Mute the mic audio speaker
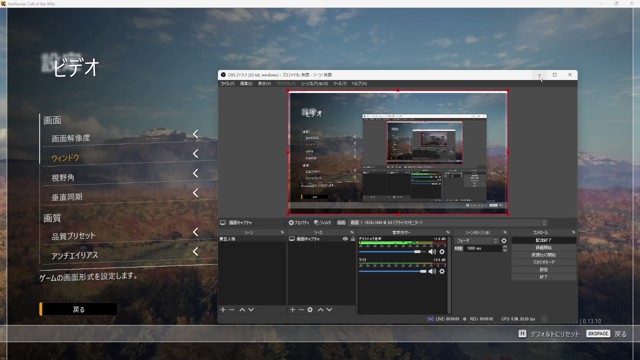This screenshot has width=640, height=360. (x=432, y=271)
